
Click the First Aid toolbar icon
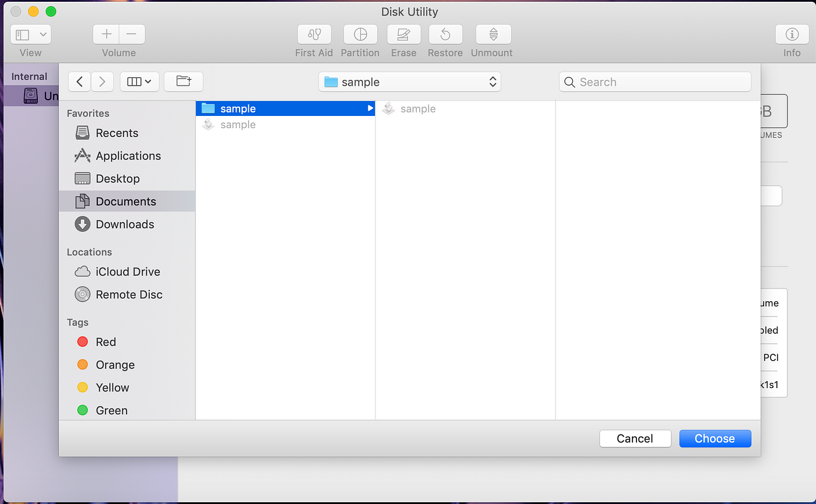point(314,34)
